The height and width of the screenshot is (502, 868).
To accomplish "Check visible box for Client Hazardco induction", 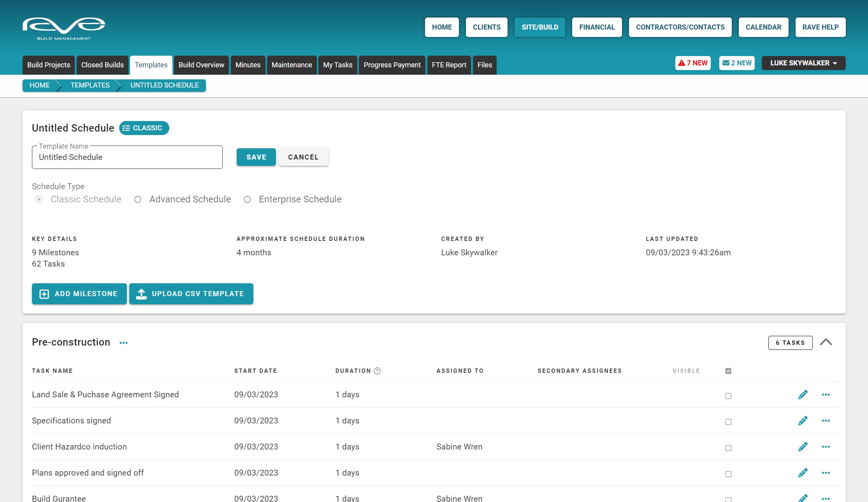I will [728, 448].
